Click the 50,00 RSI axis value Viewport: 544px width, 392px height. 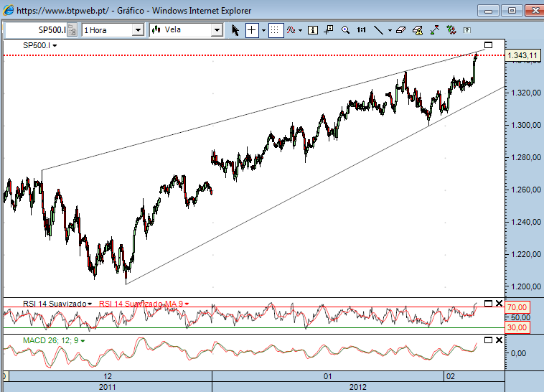(x=520, y=317)
